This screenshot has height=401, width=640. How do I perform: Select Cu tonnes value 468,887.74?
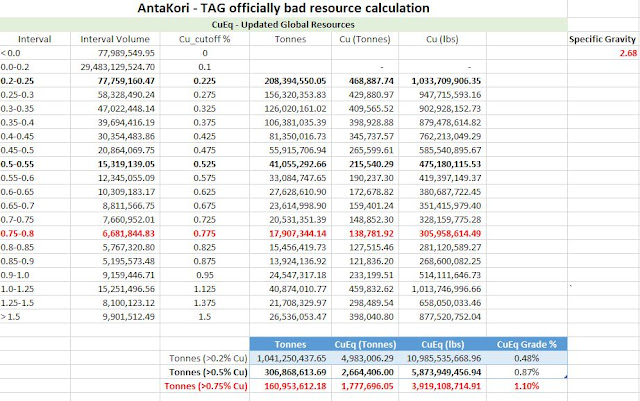[371, 81]
